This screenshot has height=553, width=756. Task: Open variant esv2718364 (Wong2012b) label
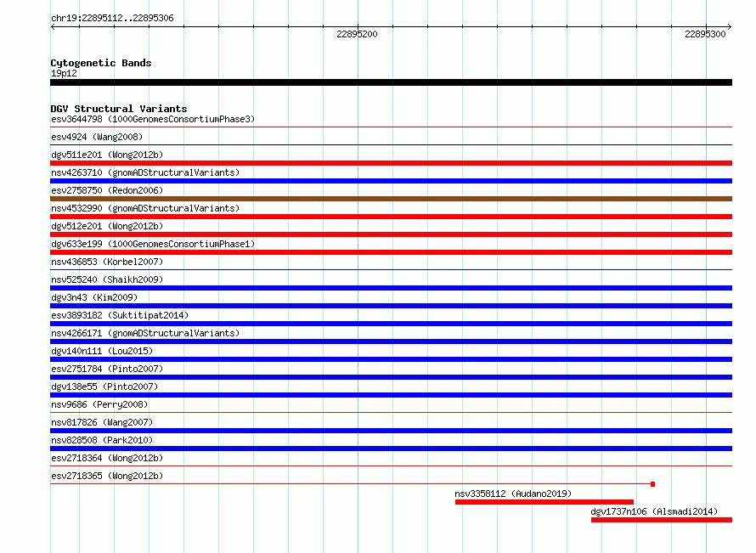107,458
